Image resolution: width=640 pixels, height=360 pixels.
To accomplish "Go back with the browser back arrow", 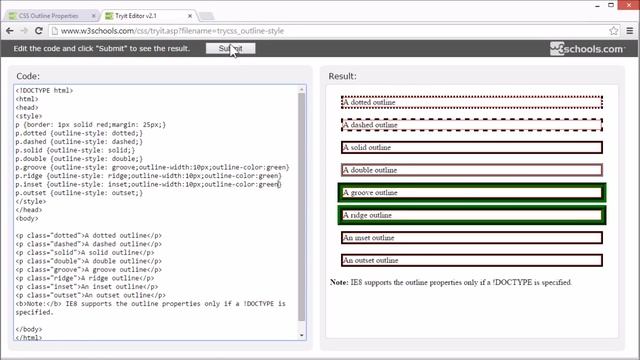I will click(10, 31).
